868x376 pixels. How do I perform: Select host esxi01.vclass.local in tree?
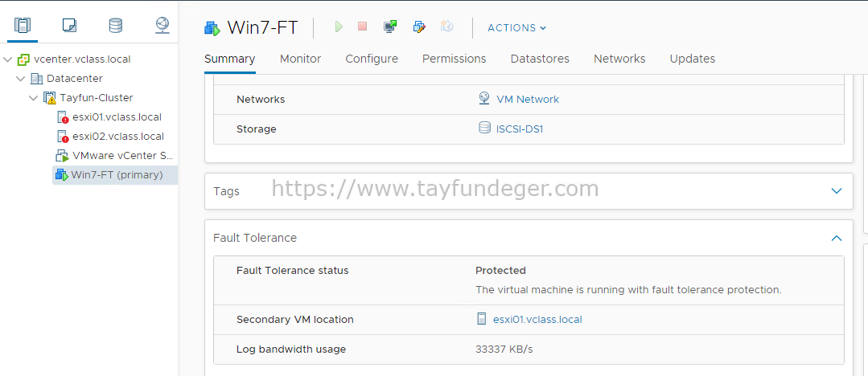tap(117, 117)
